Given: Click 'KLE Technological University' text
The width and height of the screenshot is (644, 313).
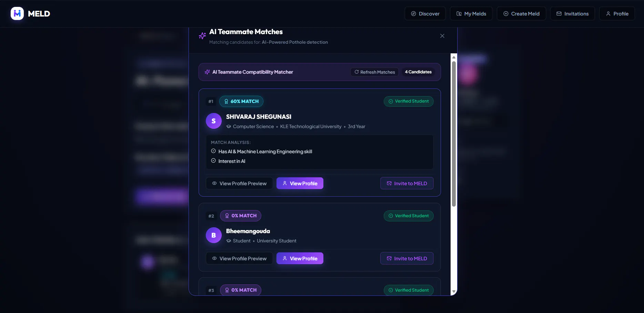Looking at the screenshot, I should pos(311,126).
